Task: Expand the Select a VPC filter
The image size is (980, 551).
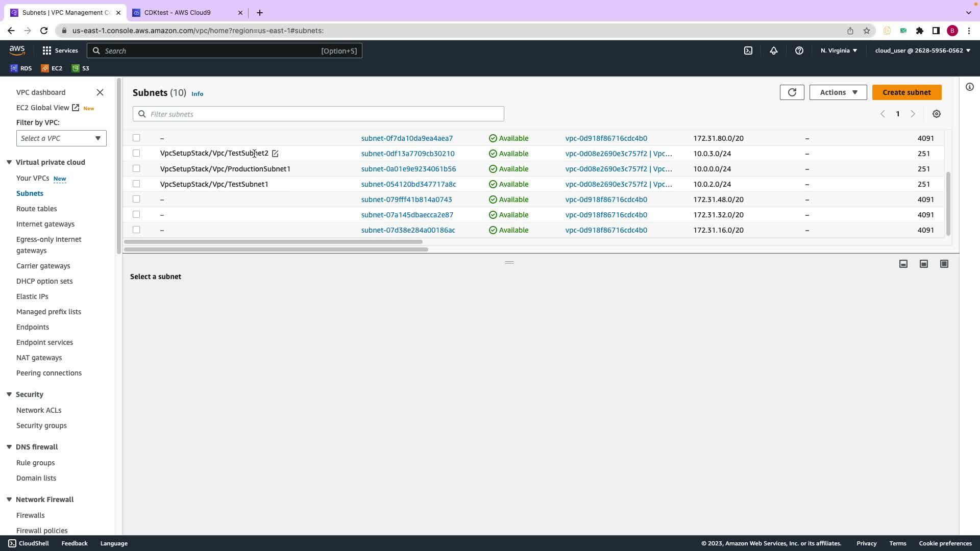Action: pyautogui.click(x=61, y=138)
